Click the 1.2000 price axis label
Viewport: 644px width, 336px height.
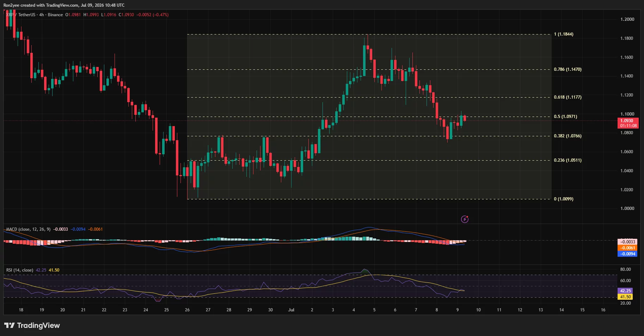click(627, 19)
